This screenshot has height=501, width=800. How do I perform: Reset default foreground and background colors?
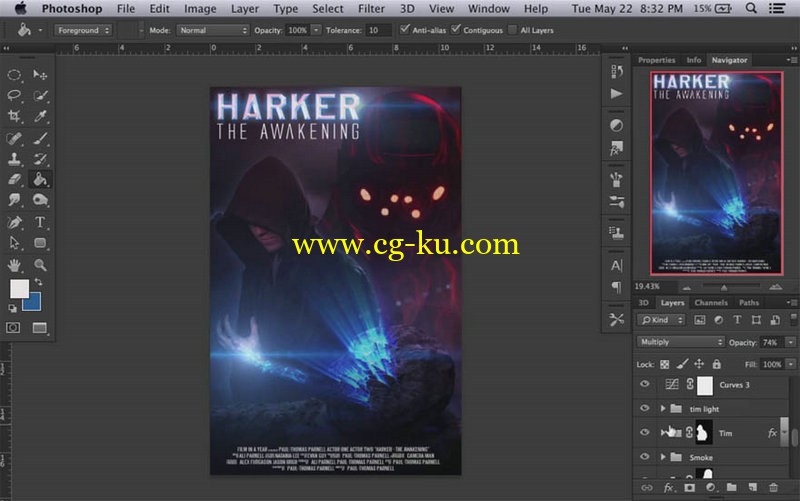coord(12,308)
